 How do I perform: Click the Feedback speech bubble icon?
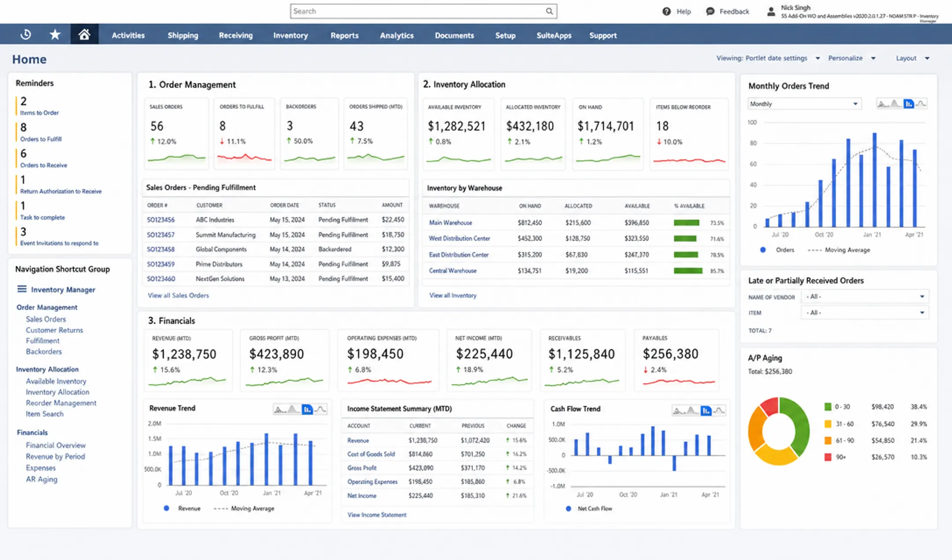tap(710, 11)
